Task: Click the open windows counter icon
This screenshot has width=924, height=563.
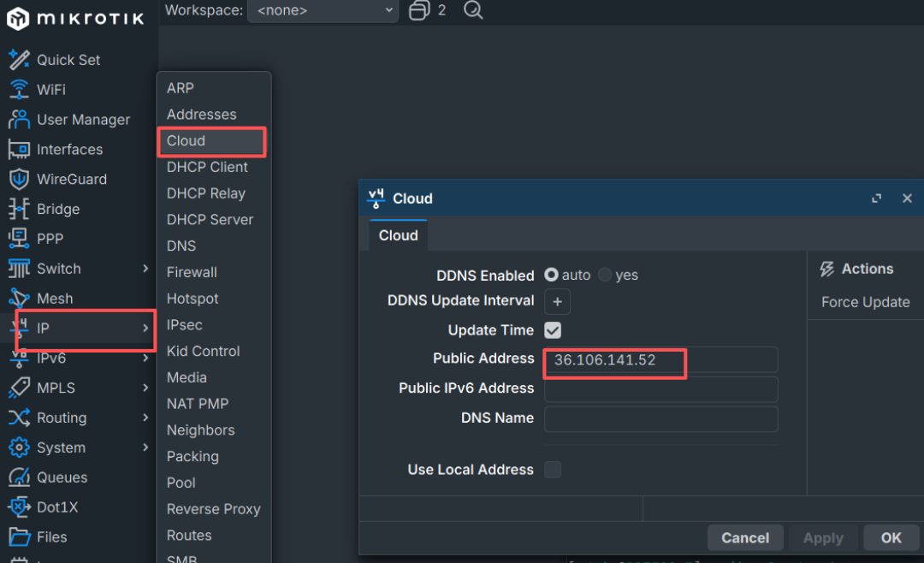Action: point(419,10)
